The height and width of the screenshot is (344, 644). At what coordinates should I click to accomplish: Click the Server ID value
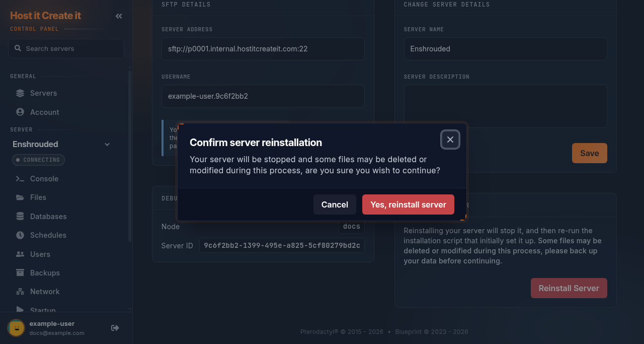[282, 245]
